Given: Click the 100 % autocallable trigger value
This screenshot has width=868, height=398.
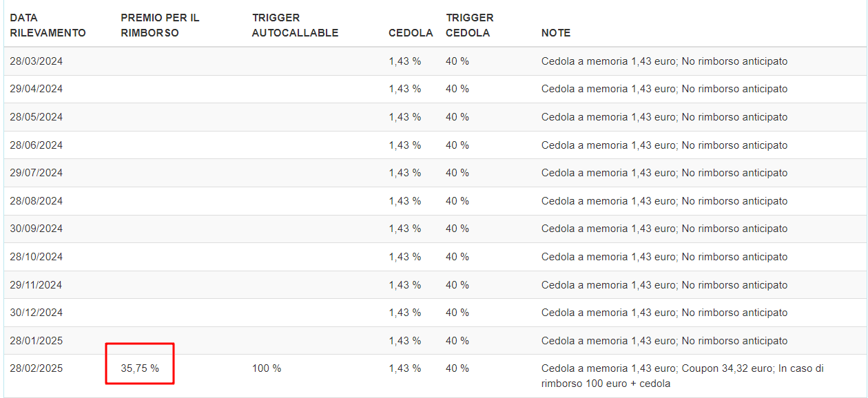Looking at the screenshot, I should click(x=267, y=368).
